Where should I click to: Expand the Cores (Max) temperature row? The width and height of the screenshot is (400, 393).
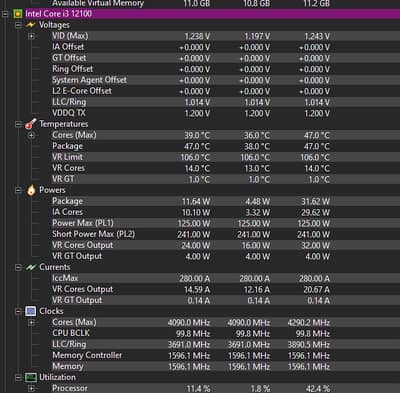click(x=31, y=135)
